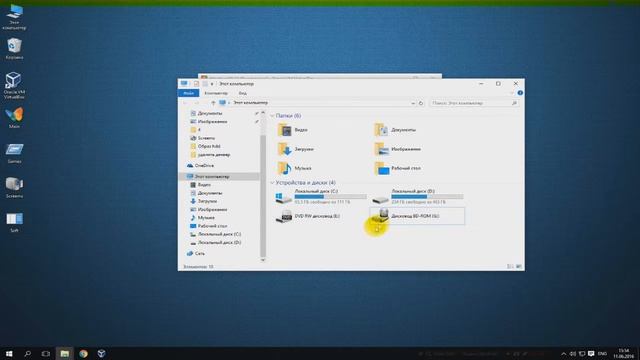Open Загрузки in the navigation pane
Screen dimensions: 640x360
point(204,201)
